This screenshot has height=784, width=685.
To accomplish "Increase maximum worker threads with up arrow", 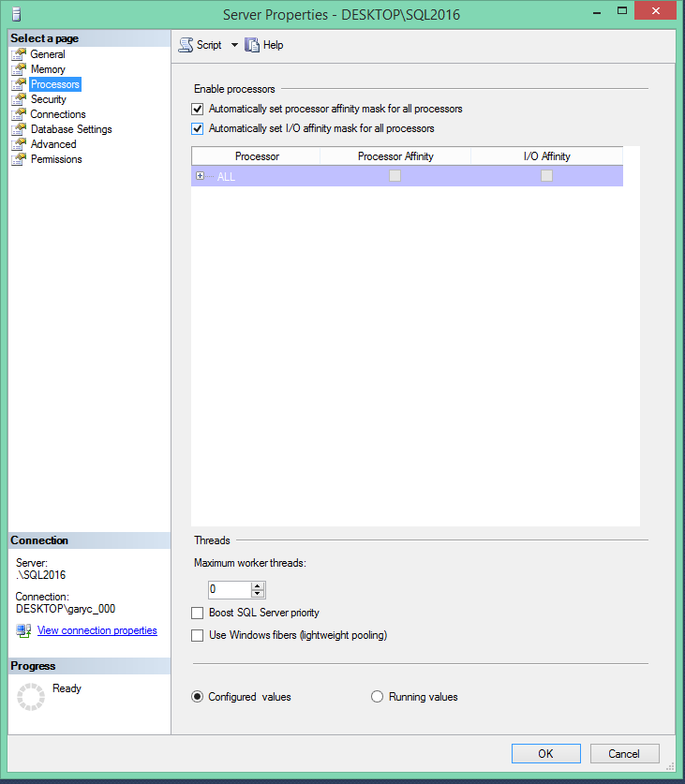I will click(257, 586).
